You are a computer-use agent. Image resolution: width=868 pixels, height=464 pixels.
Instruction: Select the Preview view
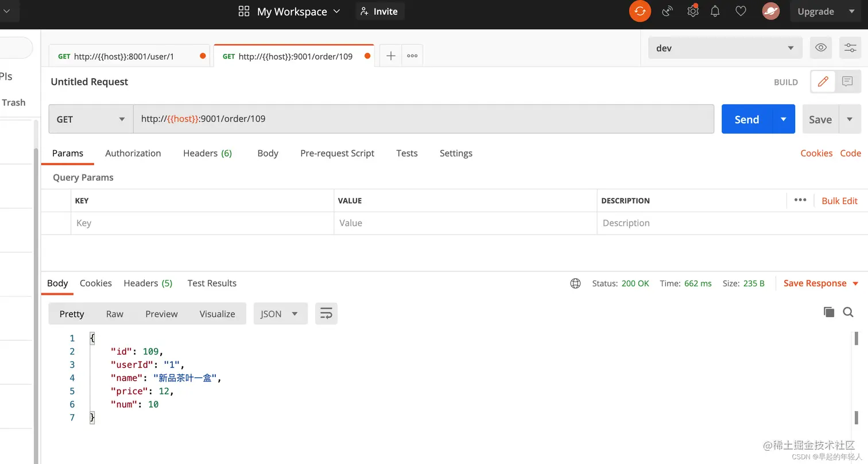pos(161,314)
